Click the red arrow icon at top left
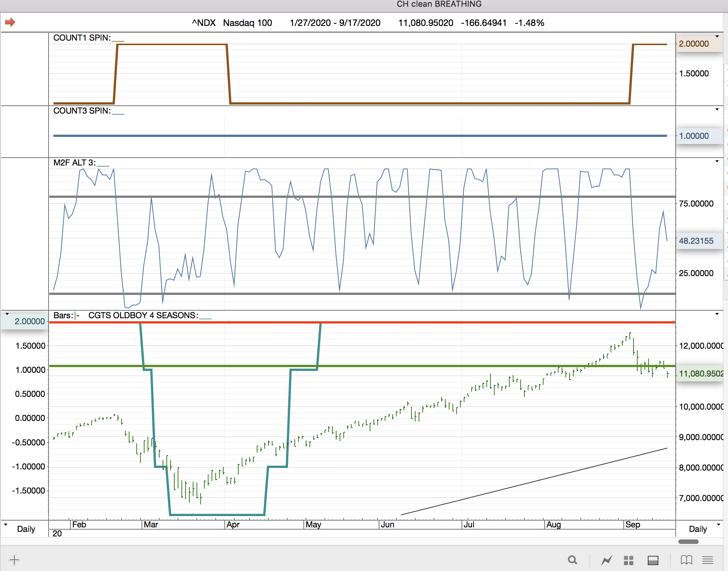The image size is (728, 571). [x=10, y=22]
